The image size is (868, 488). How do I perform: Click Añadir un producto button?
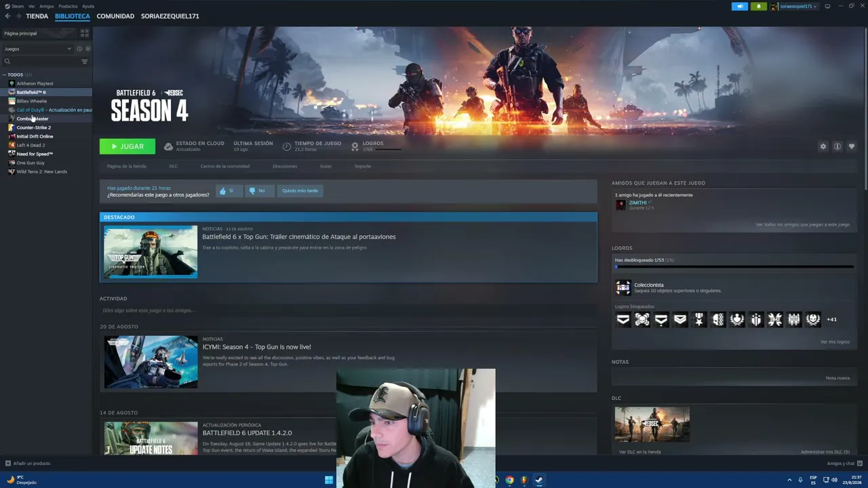coord(28,464)
